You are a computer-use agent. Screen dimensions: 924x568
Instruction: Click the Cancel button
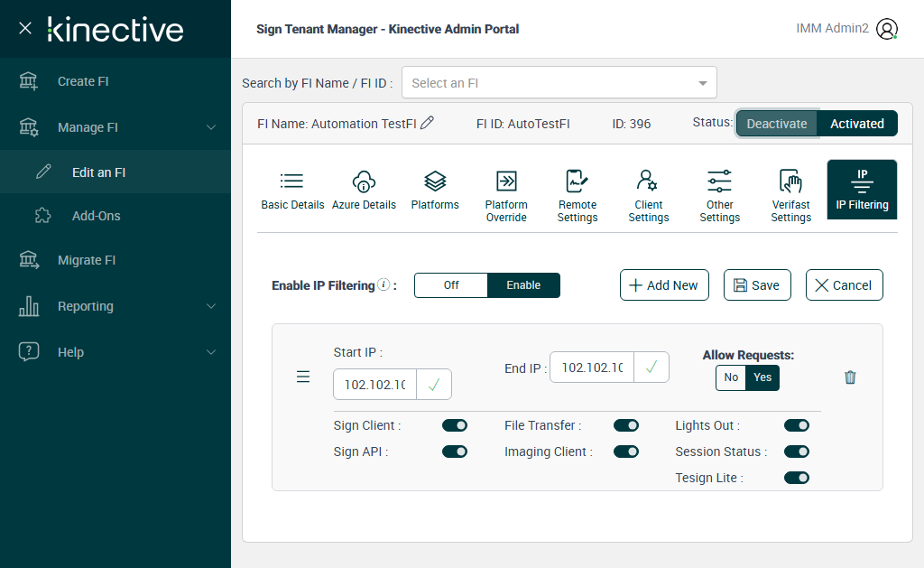pyautogui.click(x=844, y=284)
